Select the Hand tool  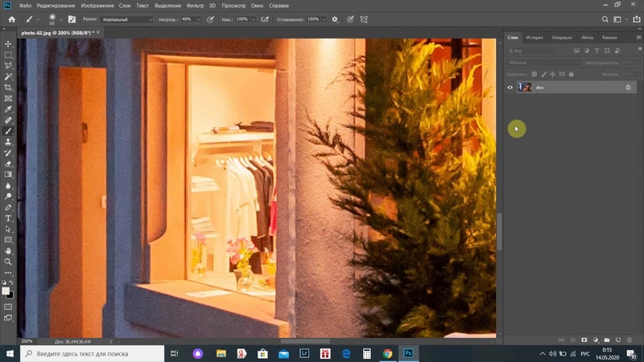(9, 251)
